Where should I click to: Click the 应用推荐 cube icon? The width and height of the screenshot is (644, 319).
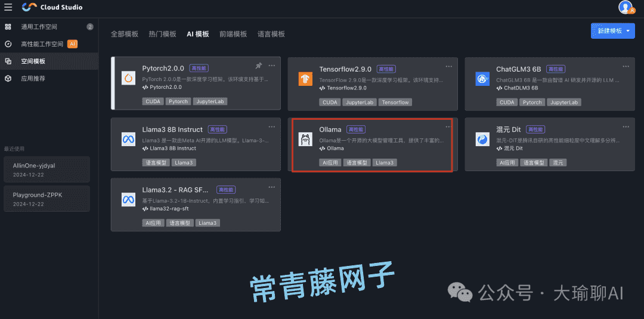[x=8, y=79]
